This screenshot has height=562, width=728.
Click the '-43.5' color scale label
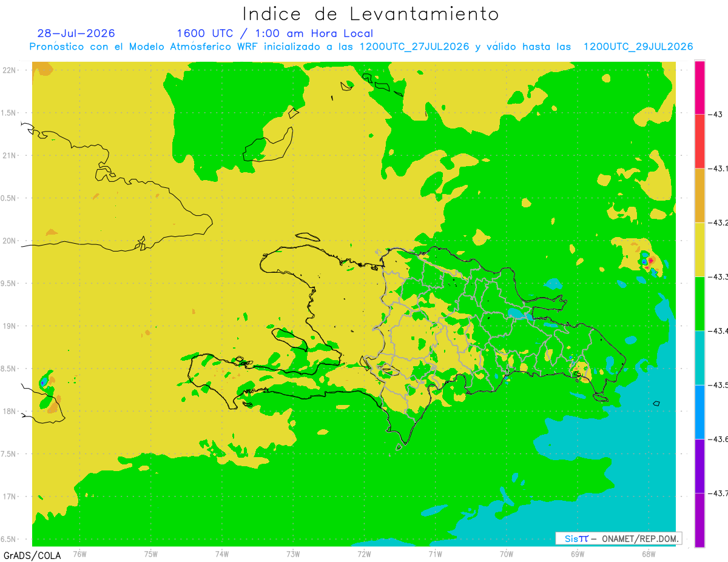point(717,385)
